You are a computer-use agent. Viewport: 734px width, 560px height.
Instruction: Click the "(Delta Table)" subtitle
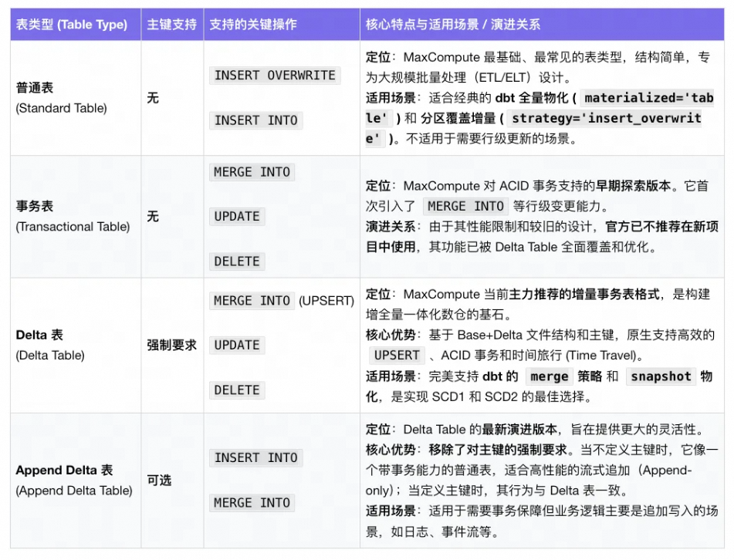pyautogui.click(x=50, y=355)
